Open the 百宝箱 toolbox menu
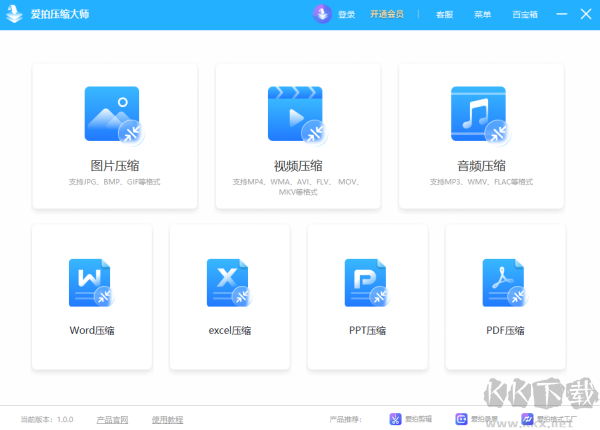Viewport: 600px width, 430px height. tap(525, 15)
